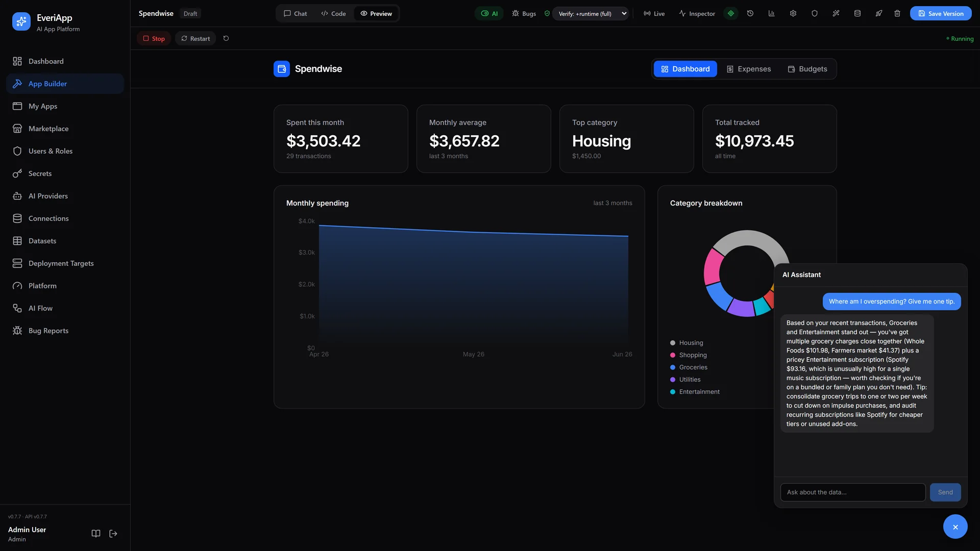
Task: Click the logout icon
Action: click(x=113, y=534)
